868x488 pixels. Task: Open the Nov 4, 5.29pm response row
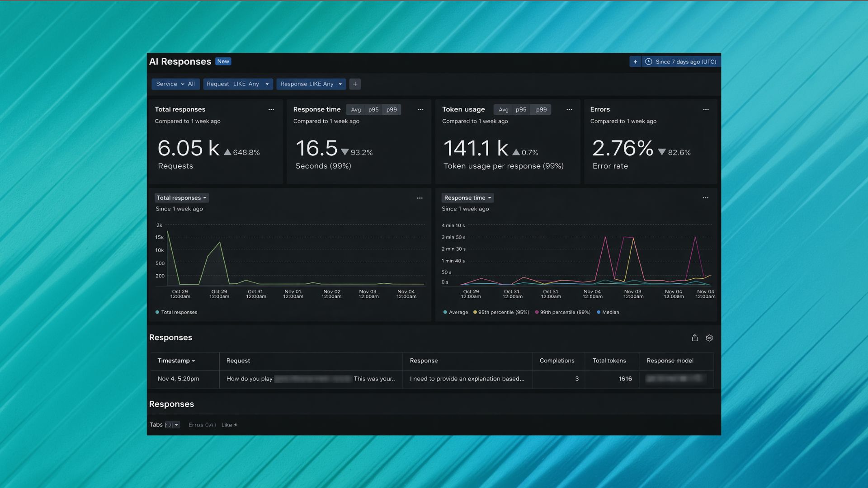point(178,379)
